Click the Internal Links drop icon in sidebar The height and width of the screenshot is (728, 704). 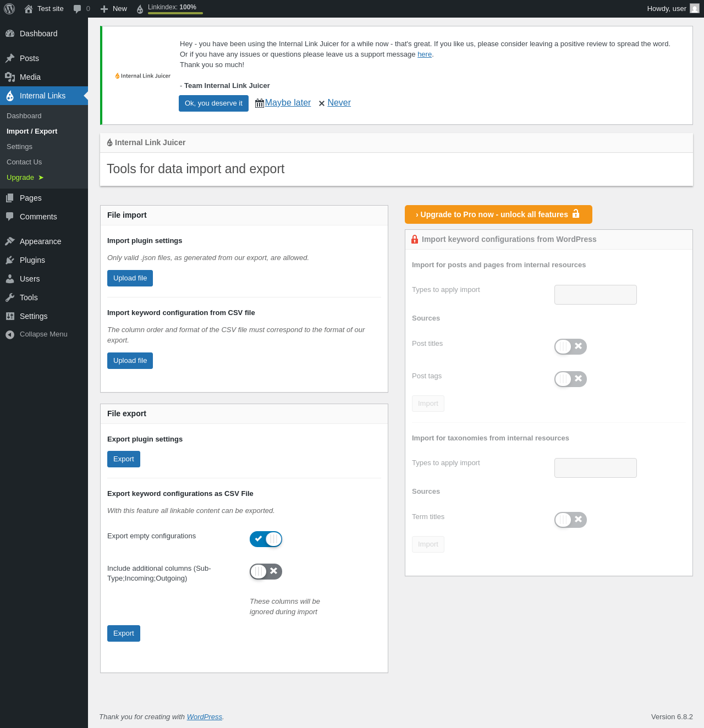[10, 96]
